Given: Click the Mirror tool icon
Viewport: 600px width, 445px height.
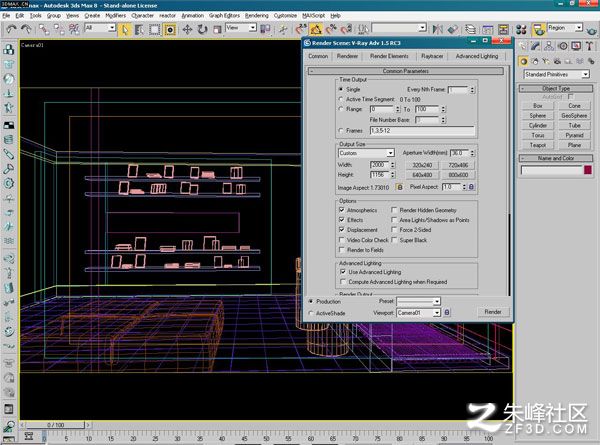Looking at the screenshot, I should pyautogui.click(x=437, y=29).
